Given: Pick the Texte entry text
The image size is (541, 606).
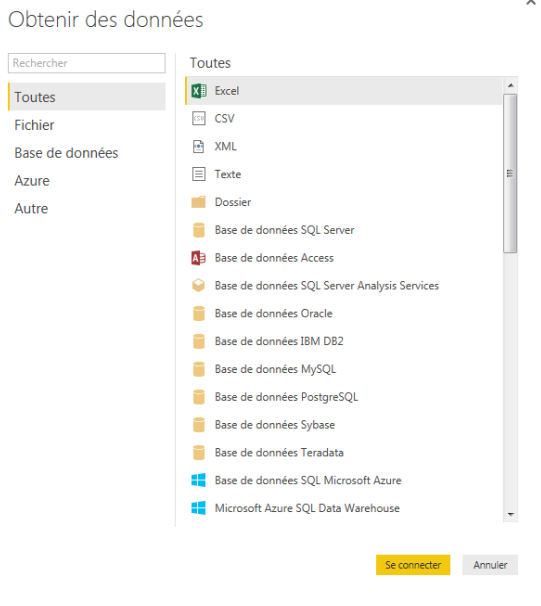Looking at the screenshot, I should pyautogui.click(x=228, y=174).
